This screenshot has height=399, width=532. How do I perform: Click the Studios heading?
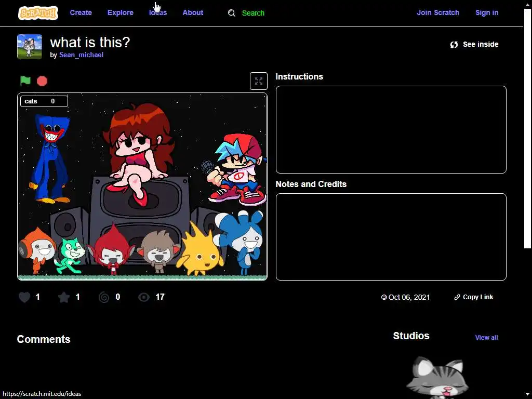(x=411, y=336)
